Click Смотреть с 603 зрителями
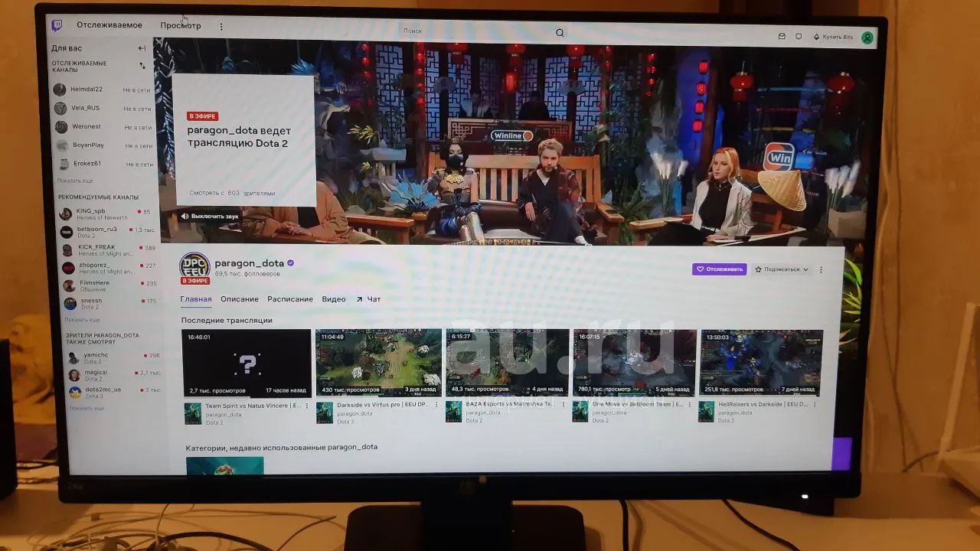The image size is (980, 551). (233, 194)
